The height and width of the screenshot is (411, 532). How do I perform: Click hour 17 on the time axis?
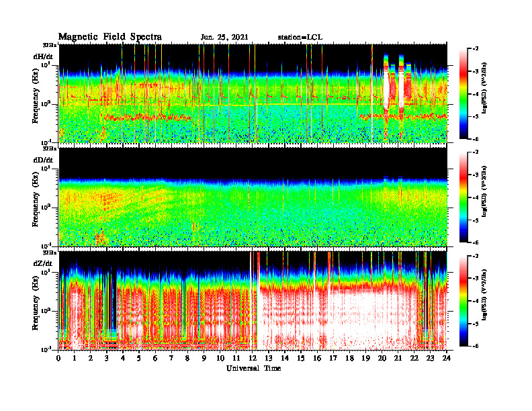tap(334, 359)
